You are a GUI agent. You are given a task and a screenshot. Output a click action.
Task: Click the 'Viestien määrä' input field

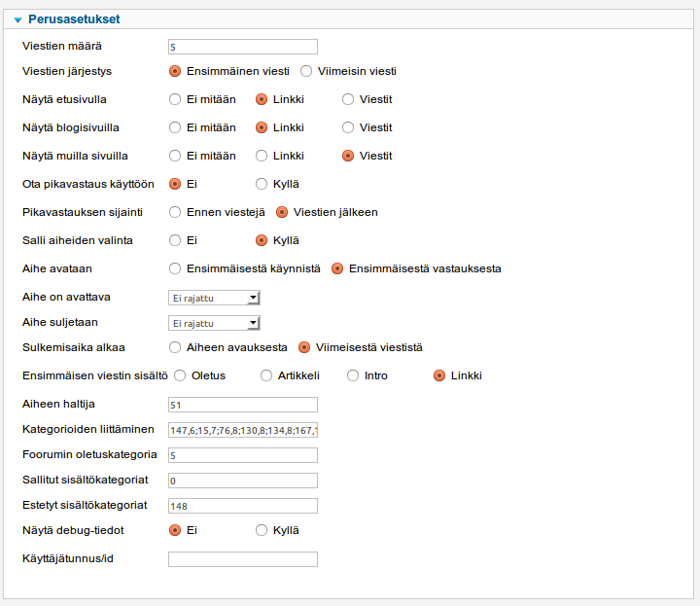(x=243, y=47)
